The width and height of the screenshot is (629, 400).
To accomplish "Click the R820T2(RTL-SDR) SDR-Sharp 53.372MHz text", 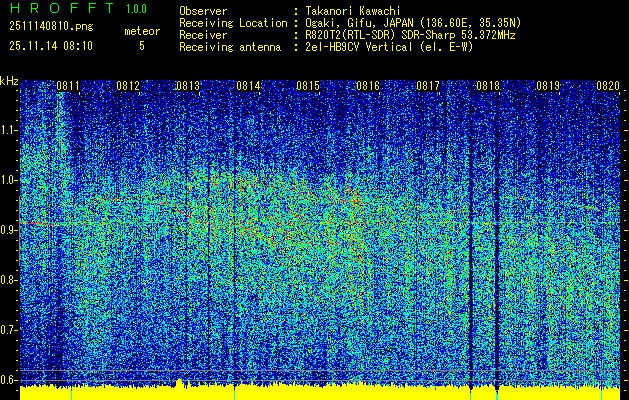I will (x=410, y=35).
